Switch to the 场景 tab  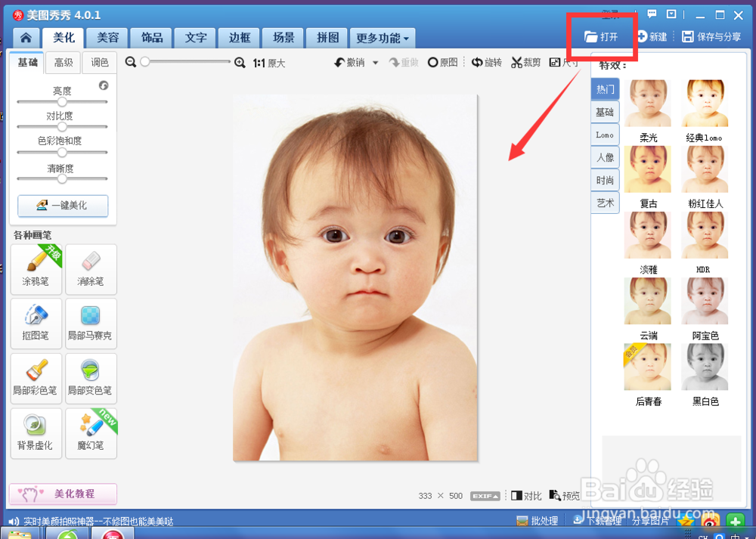[x=283, y=38]
